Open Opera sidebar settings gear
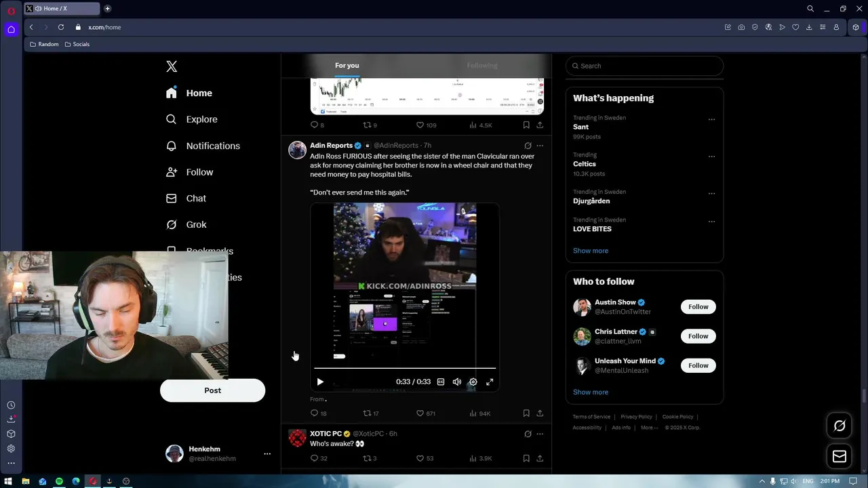 tap(11, 449)
